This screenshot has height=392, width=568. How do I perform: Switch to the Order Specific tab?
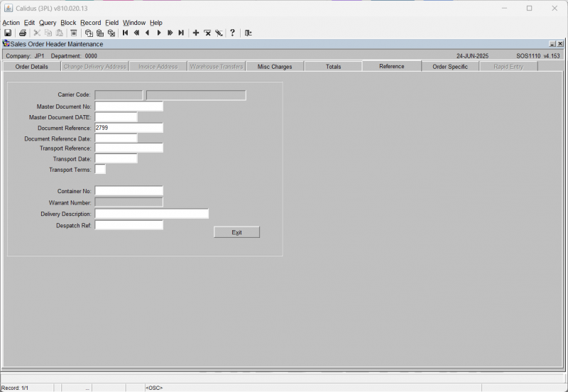450,67
